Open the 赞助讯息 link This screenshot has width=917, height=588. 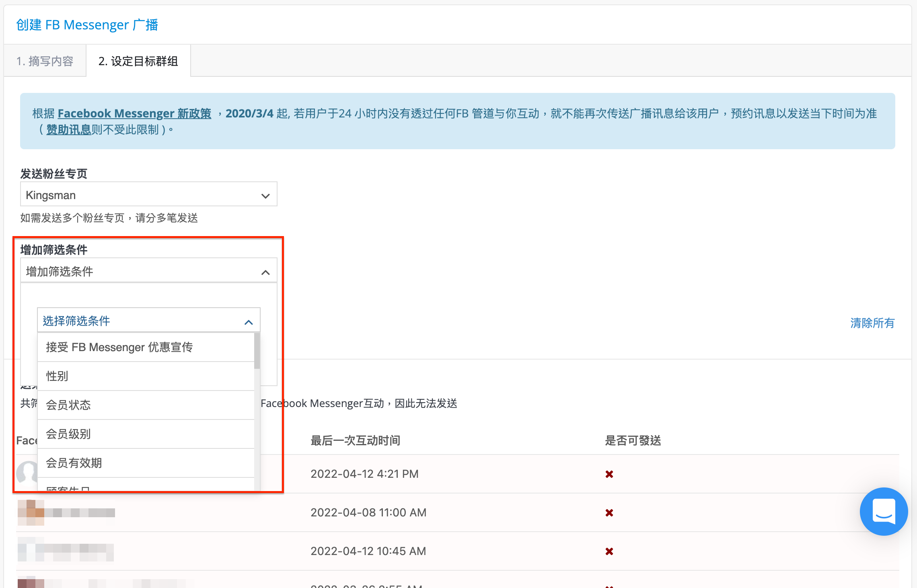tap(69, 130)
